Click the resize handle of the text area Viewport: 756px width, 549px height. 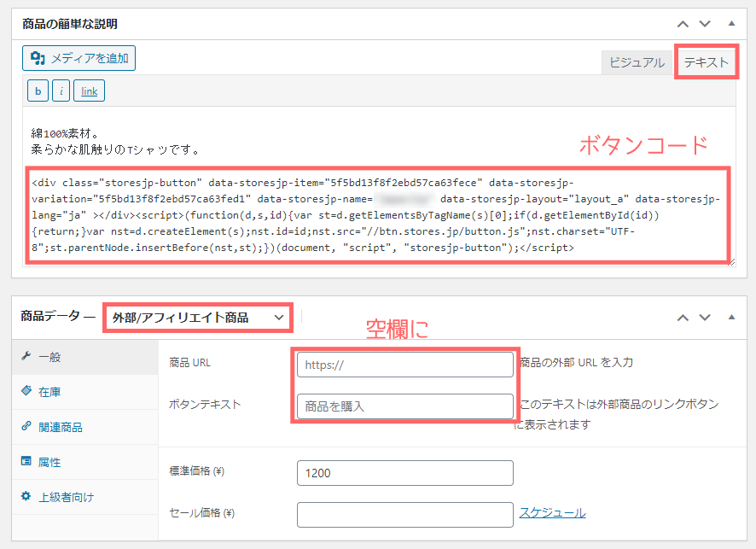tap(731, 262)
